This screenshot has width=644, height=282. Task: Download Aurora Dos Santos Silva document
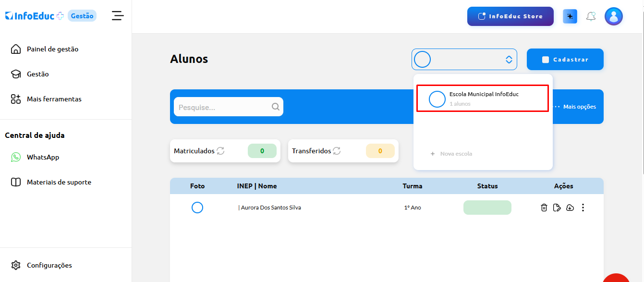click(x=570, y=208)
